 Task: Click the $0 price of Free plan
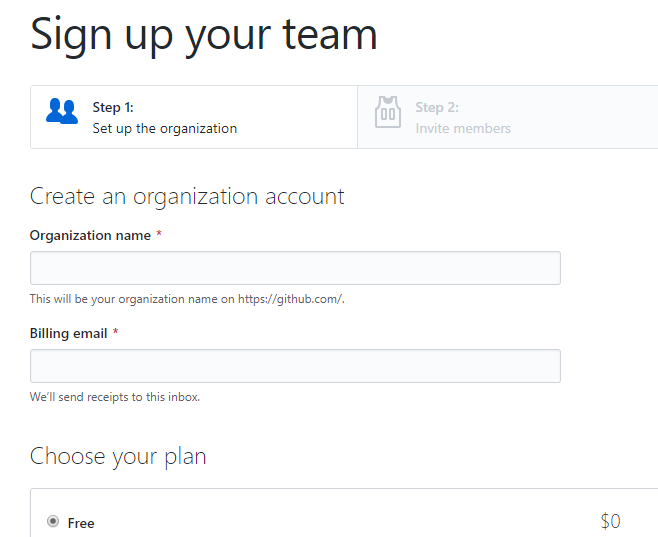tap(610, 521)
